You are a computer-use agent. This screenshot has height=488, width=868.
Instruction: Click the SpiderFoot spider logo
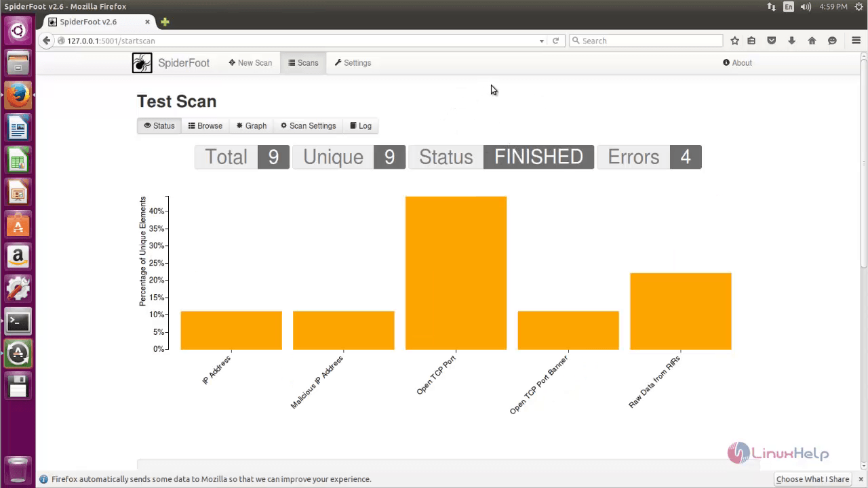tap(142, 63)
